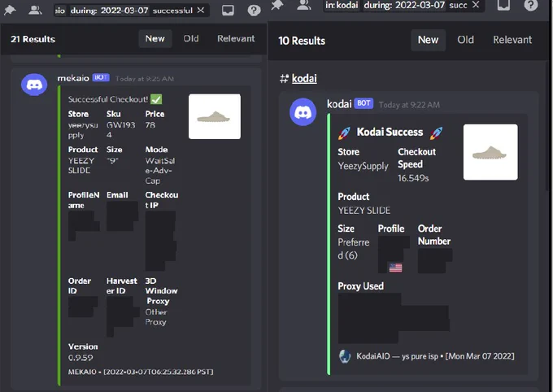The height and width of the screenshot is (392, 553).
Task: Open Yeezy Slide thumbnail in mekaio message
Action: pos(215,116)
